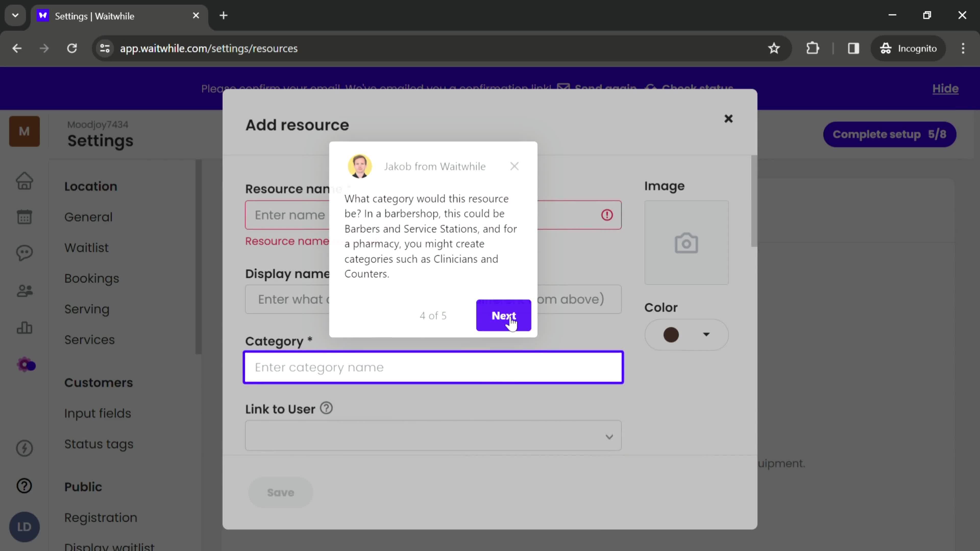This screenshot has height=551, width=980.
Task: Click the Customers section heading
Action: click(x=99, y=383)
